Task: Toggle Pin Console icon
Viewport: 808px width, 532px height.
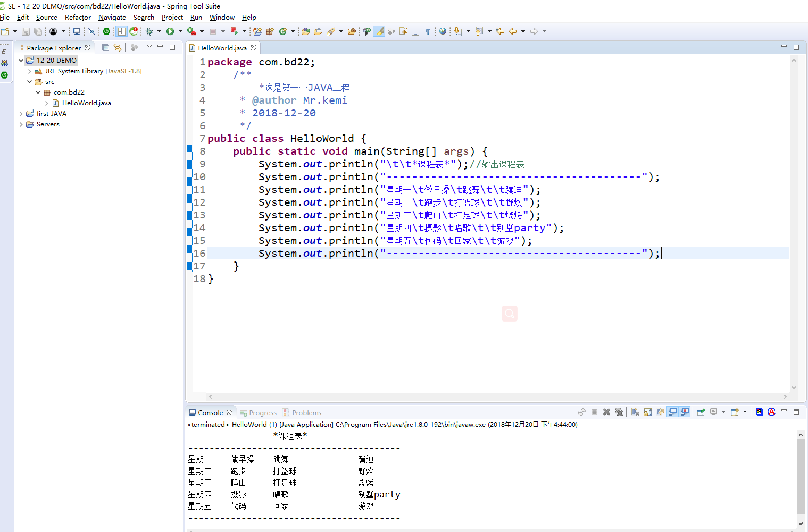Action: coord(701,412)
